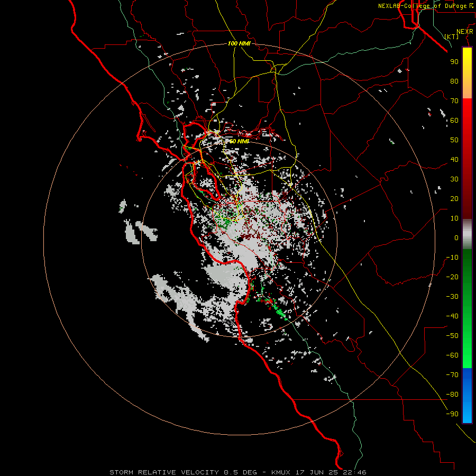Click the STORM RELATIVE VELOCITY caption text

[164, 472]
